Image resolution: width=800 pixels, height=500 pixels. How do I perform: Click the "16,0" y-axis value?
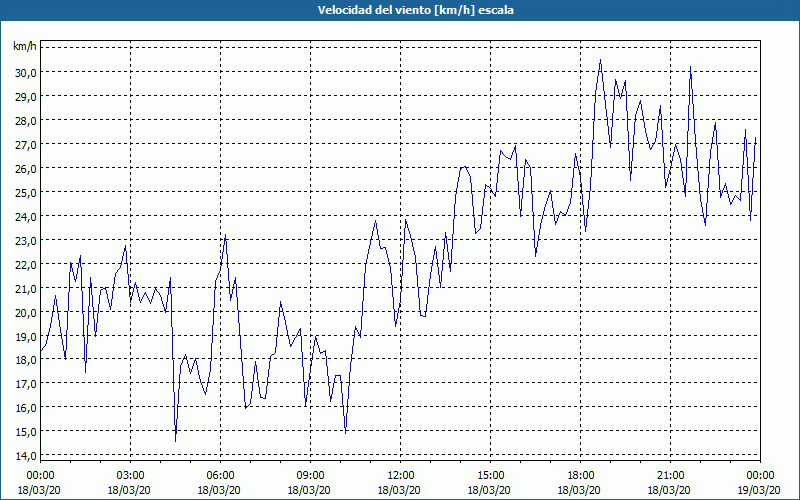point(26,408)
